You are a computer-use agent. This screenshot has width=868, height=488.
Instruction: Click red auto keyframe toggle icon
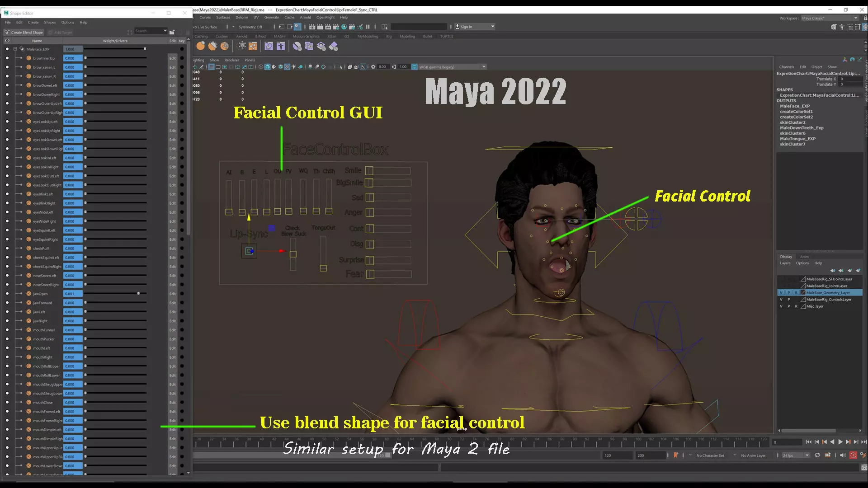tap(853, 455)
